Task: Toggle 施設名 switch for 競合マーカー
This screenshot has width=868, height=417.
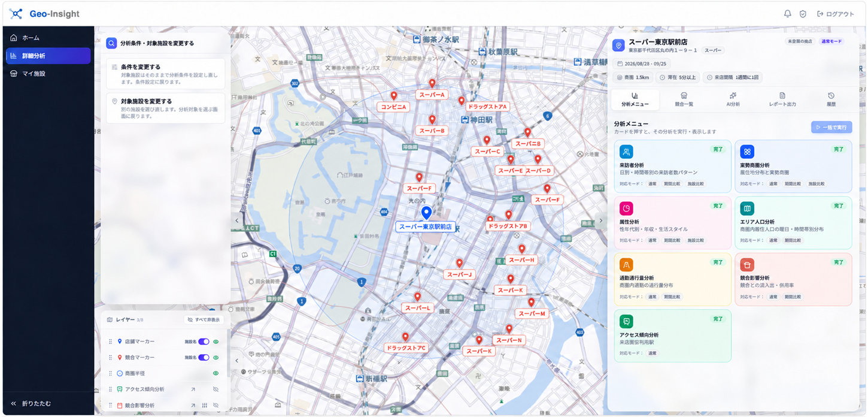Action: pos(204,358)
